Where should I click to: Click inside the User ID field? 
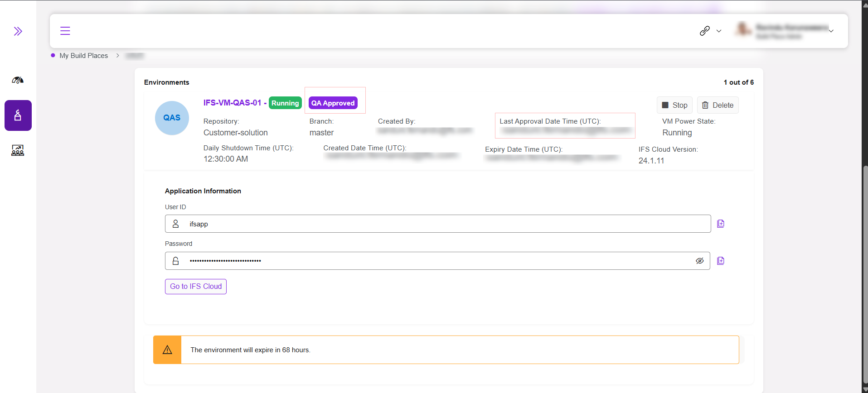(x=438, y=224)
